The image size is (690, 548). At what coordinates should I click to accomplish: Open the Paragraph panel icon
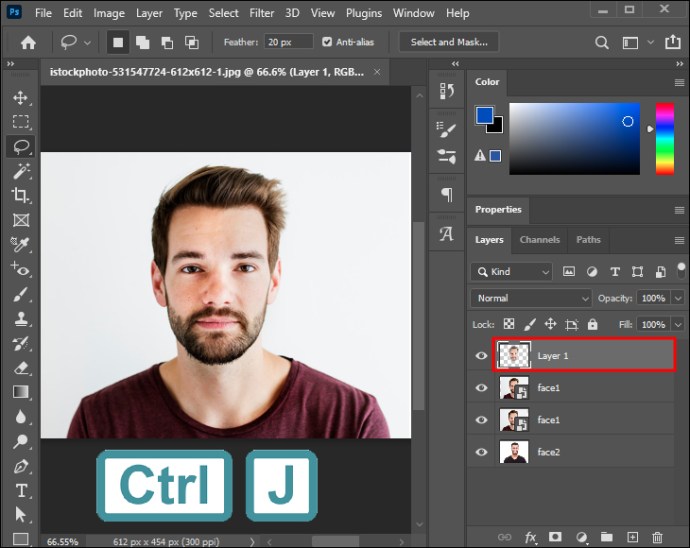[446, 194]
